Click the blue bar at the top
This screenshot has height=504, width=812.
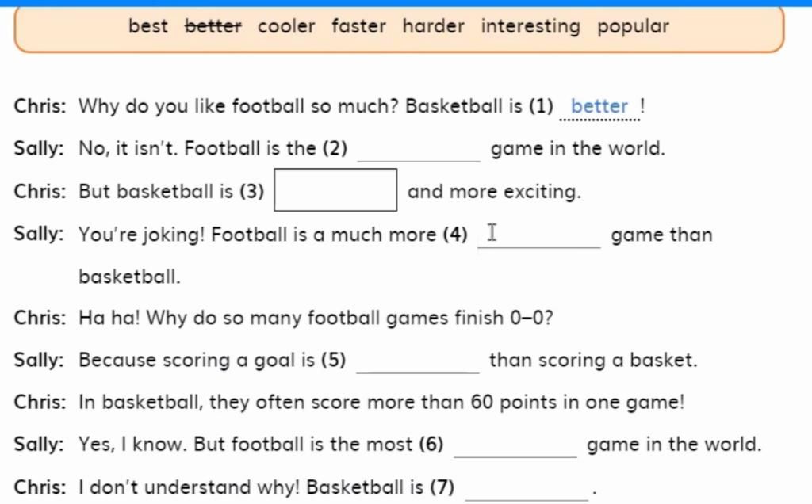(x=406, y=3)
